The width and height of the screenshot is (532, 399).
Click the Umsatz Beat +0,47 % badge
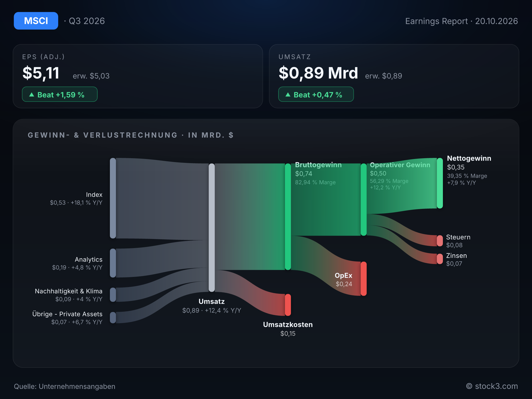[316, 94]
